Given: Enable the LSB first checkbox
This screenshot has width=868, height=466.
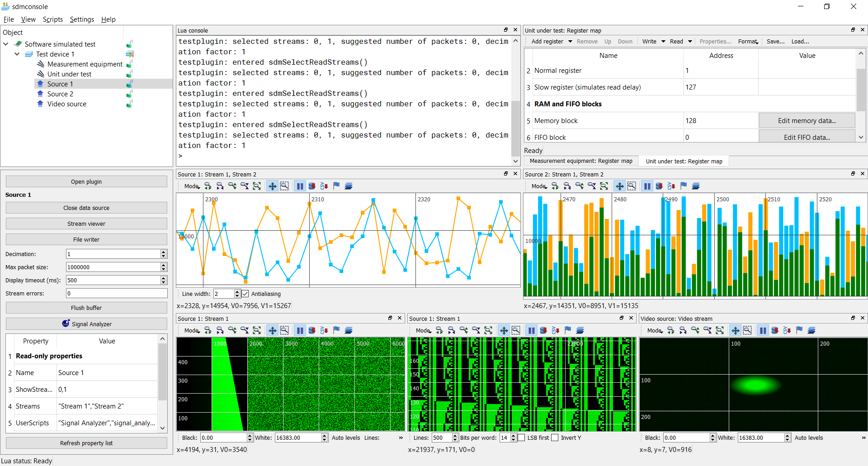Looking at the screenshot, I should click(521, 437).
